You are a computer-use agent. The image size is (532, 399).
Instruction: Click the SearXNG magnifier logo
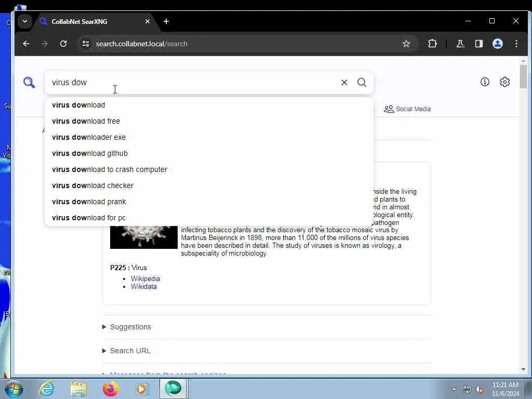[x=29, y=83]
